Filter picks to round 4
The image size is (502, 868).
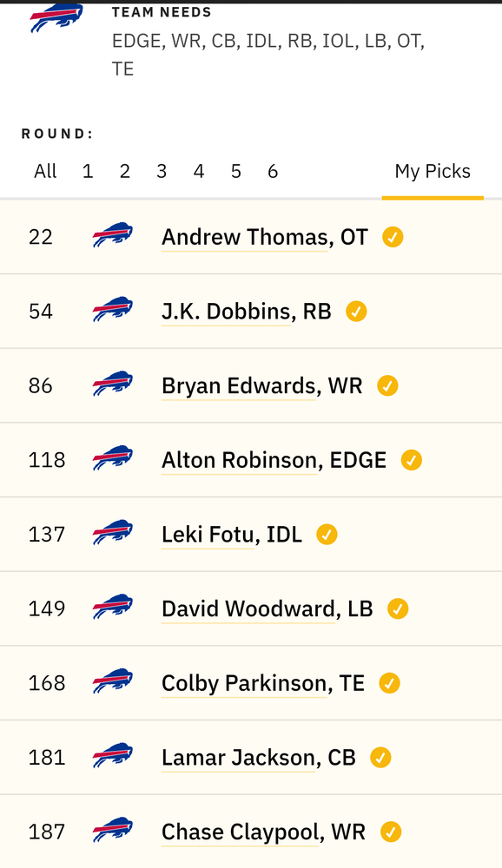click(199, 172)
